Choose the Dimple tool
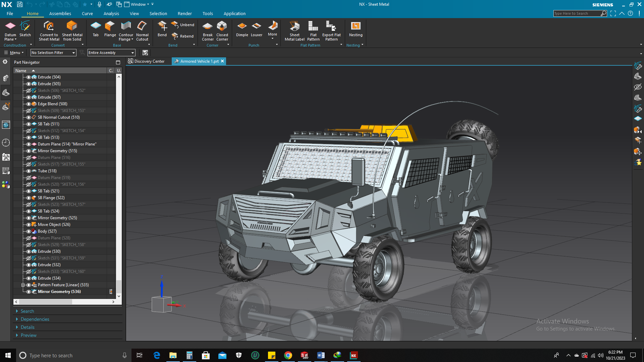 [x=242, y=29]
